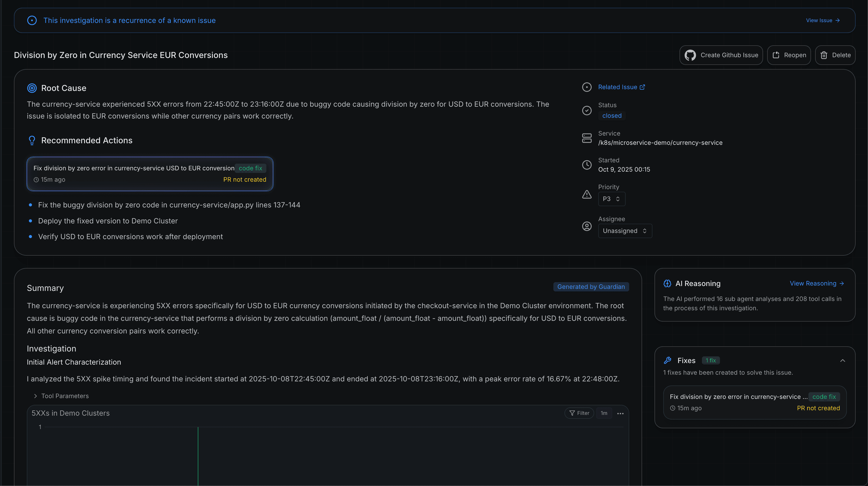Image resolution: width=868 pixels, height=486 pixels.
Task: Click the Status checkmark icon
Action: tap(587, 111)
